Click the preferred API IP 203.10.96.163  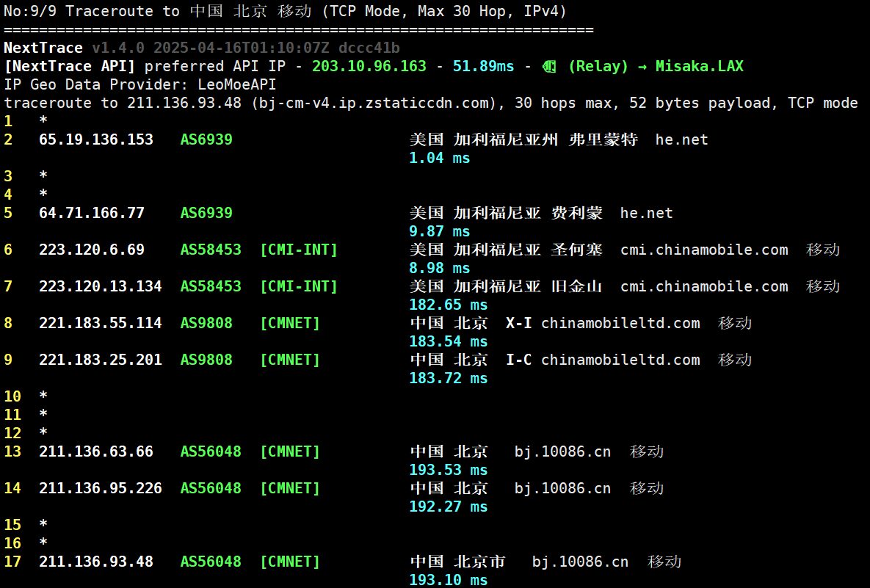[x=369, y=66]
